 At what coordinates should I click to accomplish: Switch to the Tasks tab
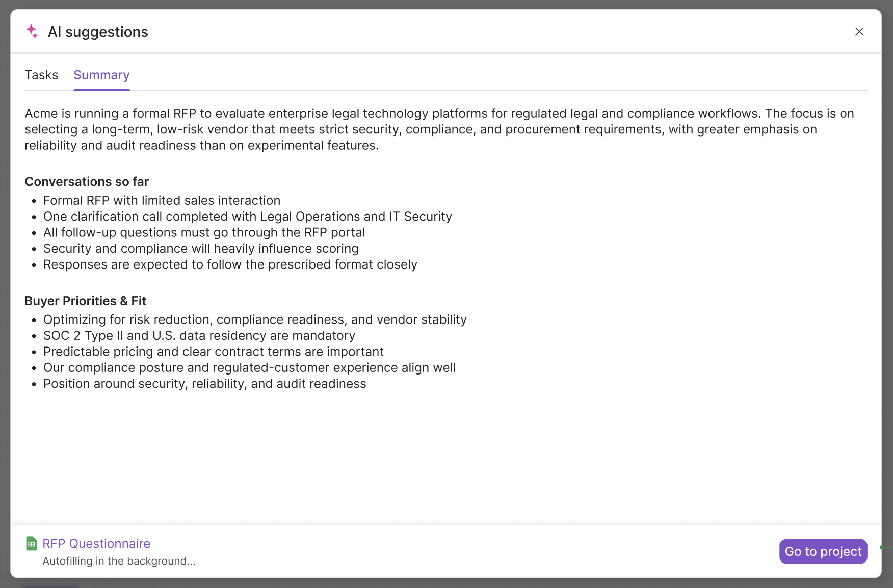[x=41, y=75]
